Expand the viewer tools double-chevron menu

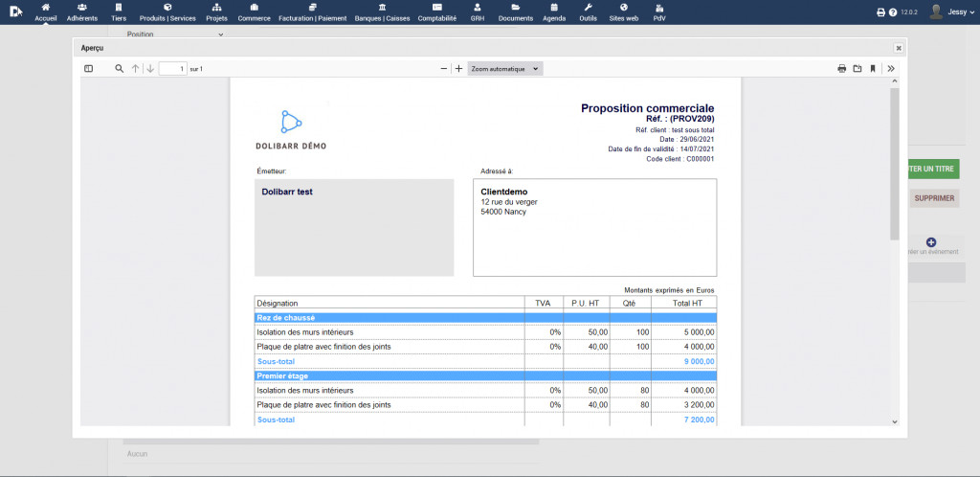(891, 69)
